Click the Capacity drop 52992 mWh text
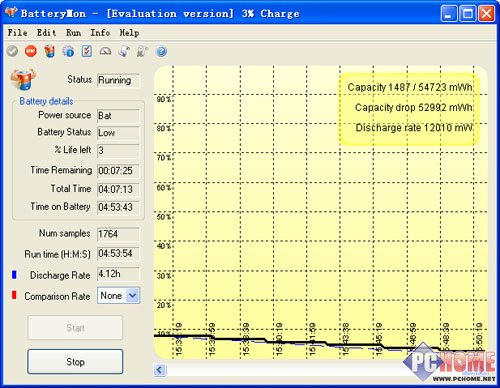This screenshot has height=388, width=500. pos(414,107)
